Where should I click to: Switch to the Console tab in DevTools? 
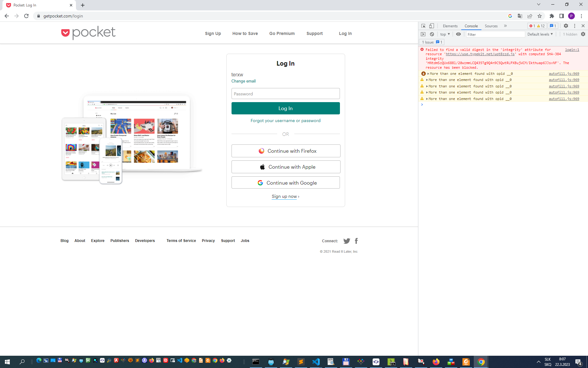tap(471, 26)
